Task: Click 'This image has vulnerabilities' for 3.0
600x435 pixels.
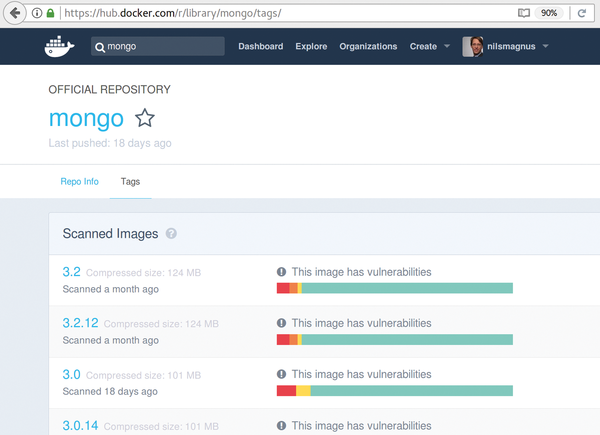Action: [362, 374]
